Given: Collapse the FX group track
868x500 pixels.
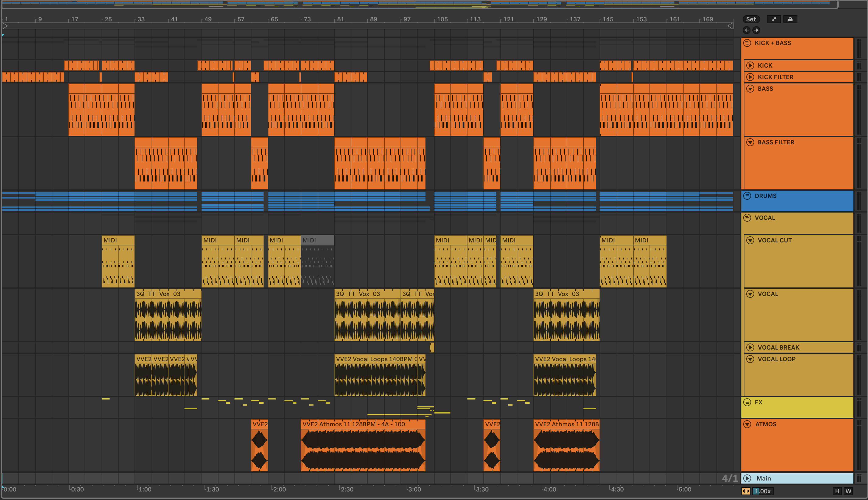Looking at the screenshot, I should coord(747,402).
